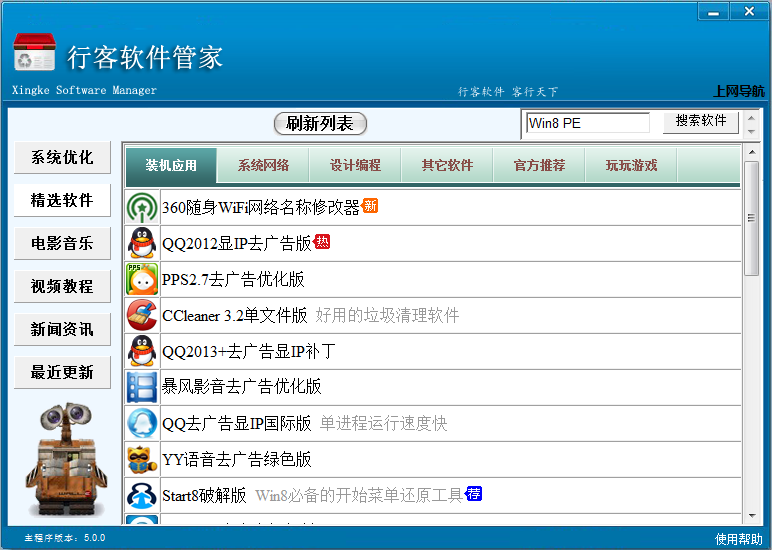Click the red 热 badge after QQ2012
The height and width of the screenshot is (550, 772).
[x=322, y=241]
